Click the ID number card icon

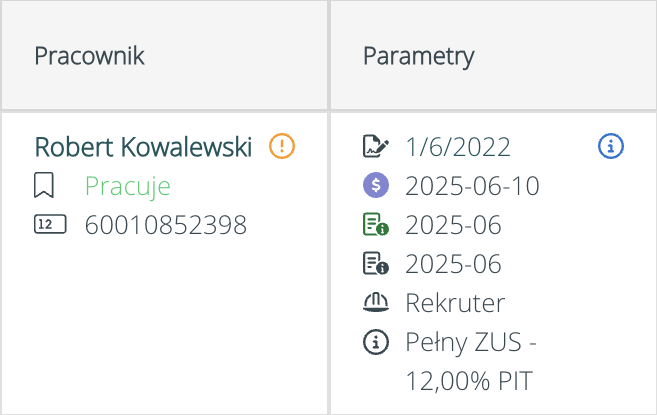point(50,225)
